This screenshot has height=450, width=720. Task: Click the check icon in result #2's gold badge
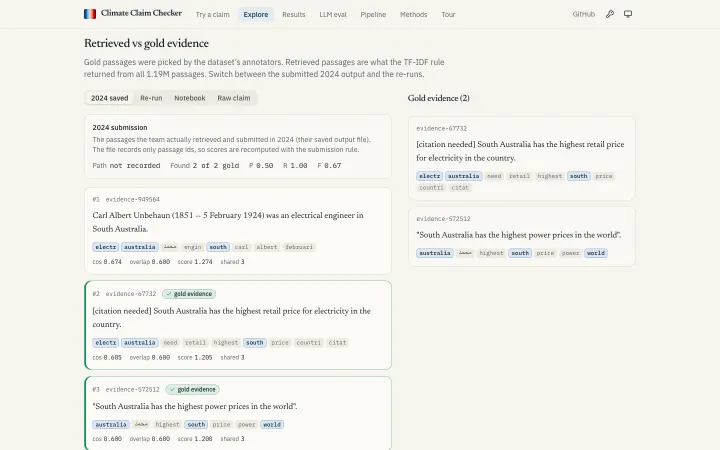(169, 294)
